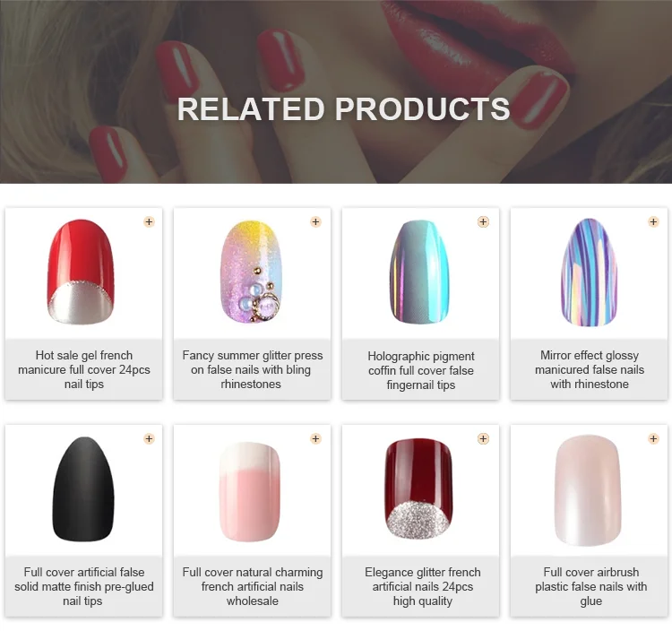This screenshot has width=672, height=631.
Task: Click the Related Products banner image
Action: (336, 91)
